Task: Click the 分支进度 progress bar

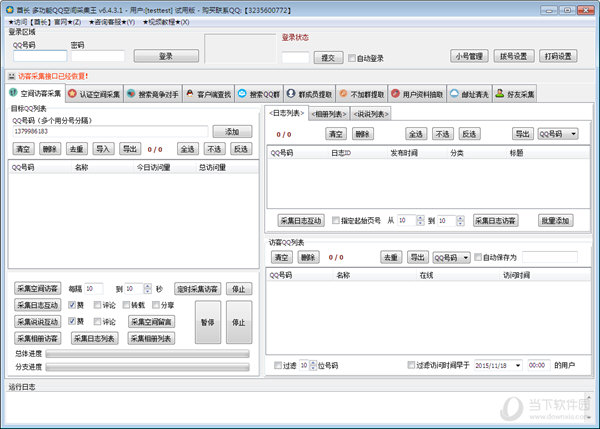Action: (x=148, y=367)
